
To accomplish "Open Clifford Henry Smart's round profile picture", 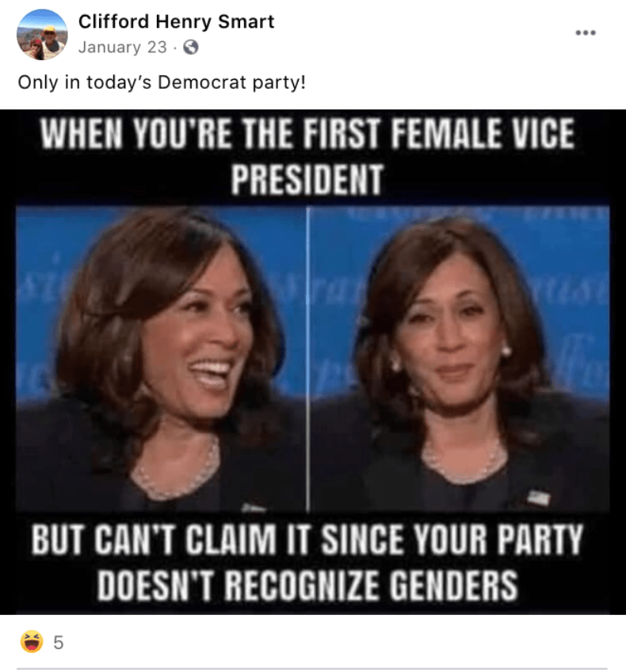I will point(42,34).
